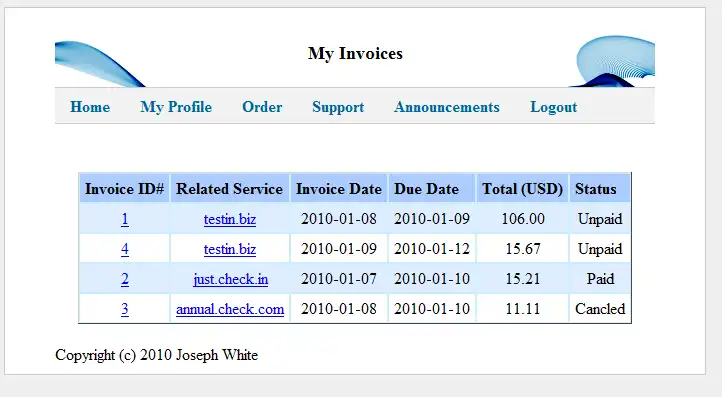Open the My Profile page

176,107
